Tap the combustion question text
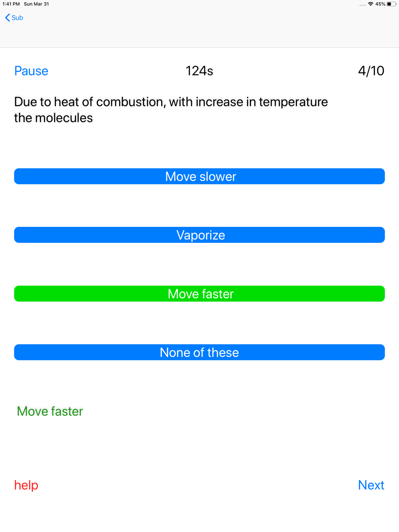This screenshot has width=399, height=532. pyautogui.click(x=171, y=110)
